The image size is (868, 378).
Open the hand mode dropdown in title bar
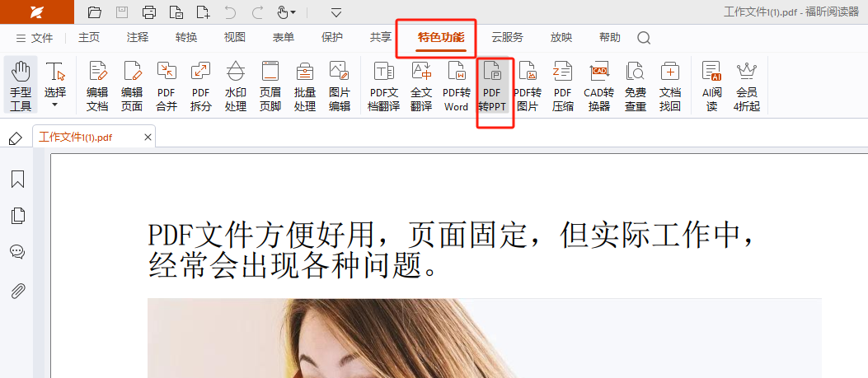pyautogui.click(x=293, y=12)
